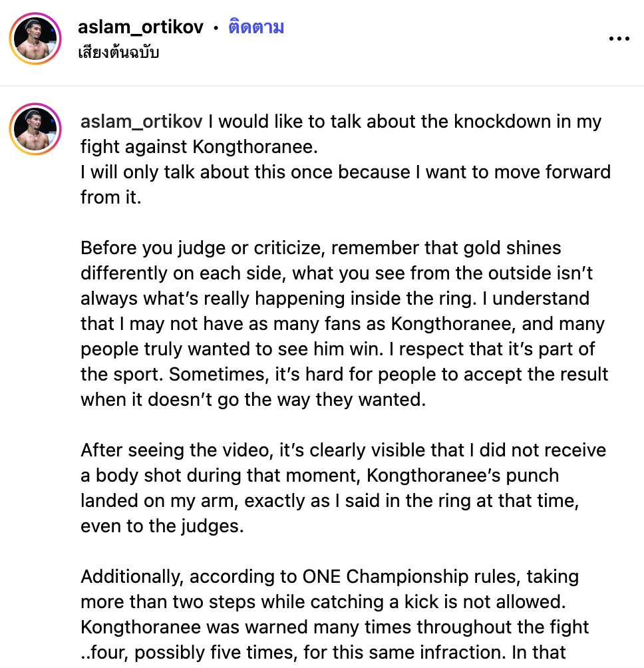
Task: Click the line "that I may not have as many fans"
Action: pyautogui.click(x=343, y=324)
